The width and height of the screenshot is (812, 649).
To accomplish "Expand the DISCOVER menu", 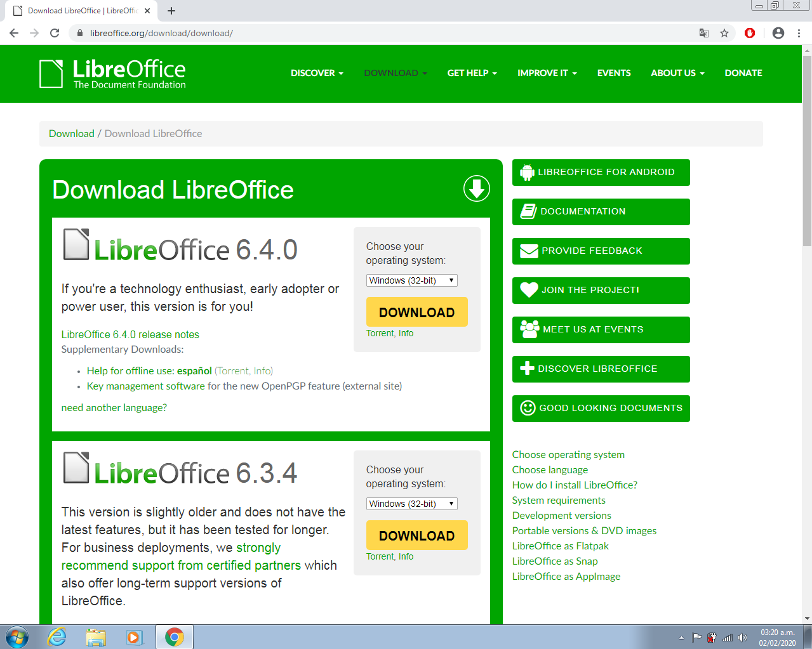I will click(317, 73).
